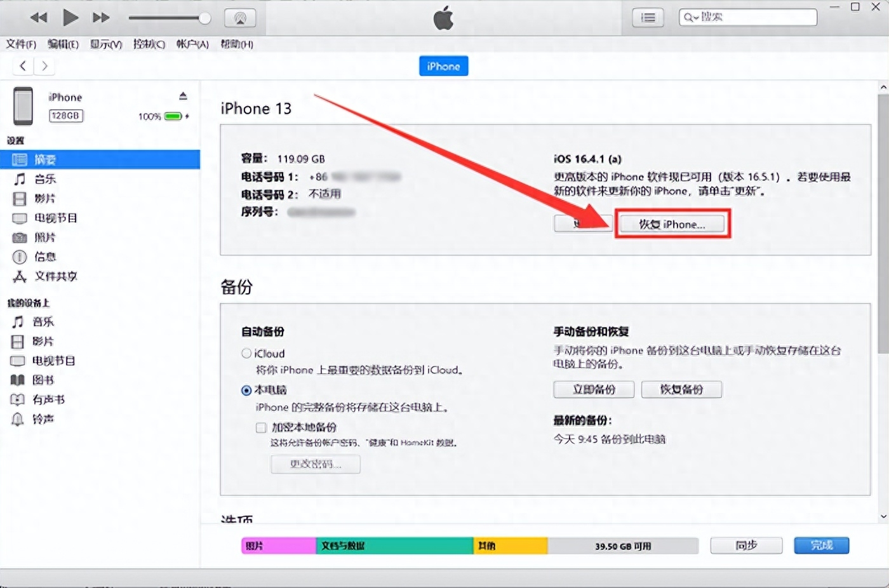Viewport: 889px width, 588px height.
Task: Click the 立即备份 button
Action: (x=594, y=389)
